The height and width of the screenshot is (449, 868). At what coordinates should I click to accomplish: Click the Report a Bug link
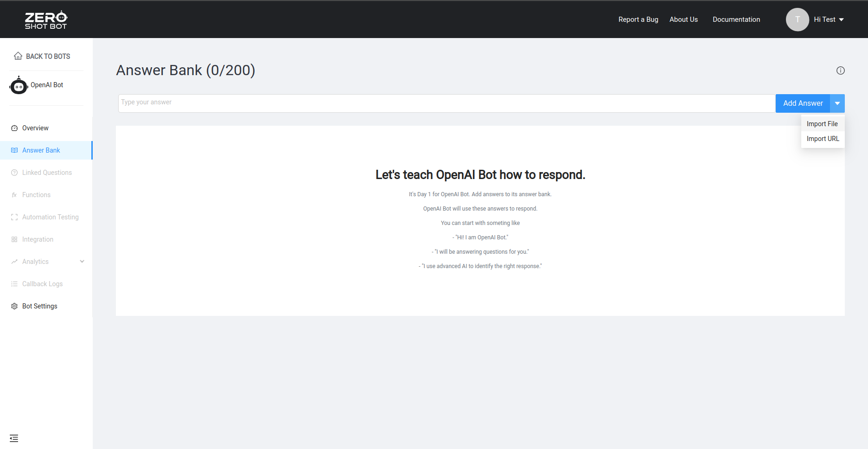click(x=638, y=19)
